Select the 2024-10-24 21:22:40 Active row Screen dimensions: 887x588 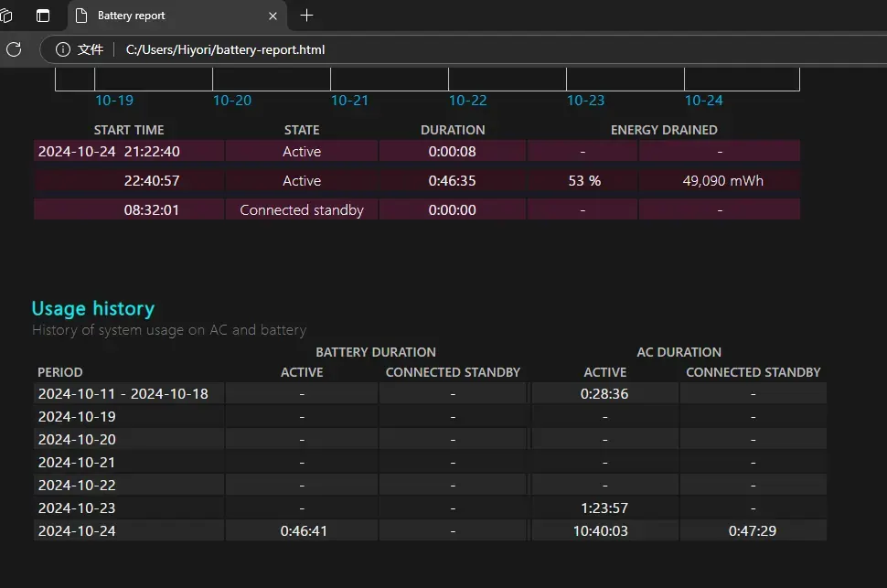coord(417,151)
